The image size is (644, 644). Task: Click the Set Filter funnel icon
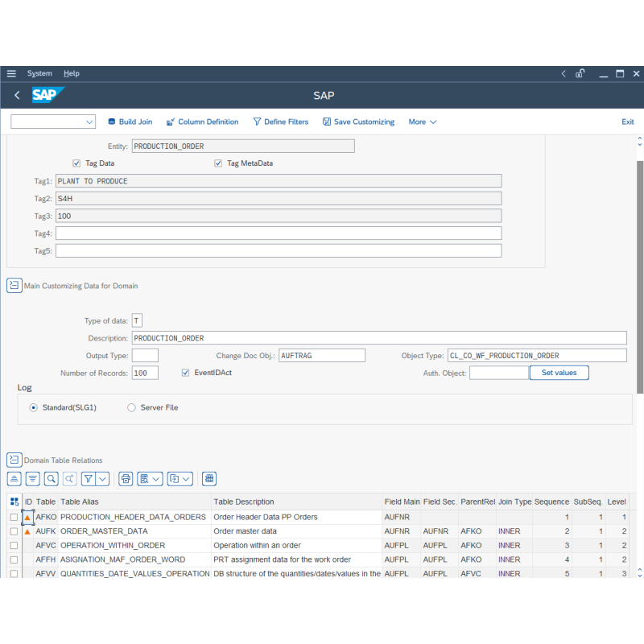pyautogui.click(x=89, y=478)
